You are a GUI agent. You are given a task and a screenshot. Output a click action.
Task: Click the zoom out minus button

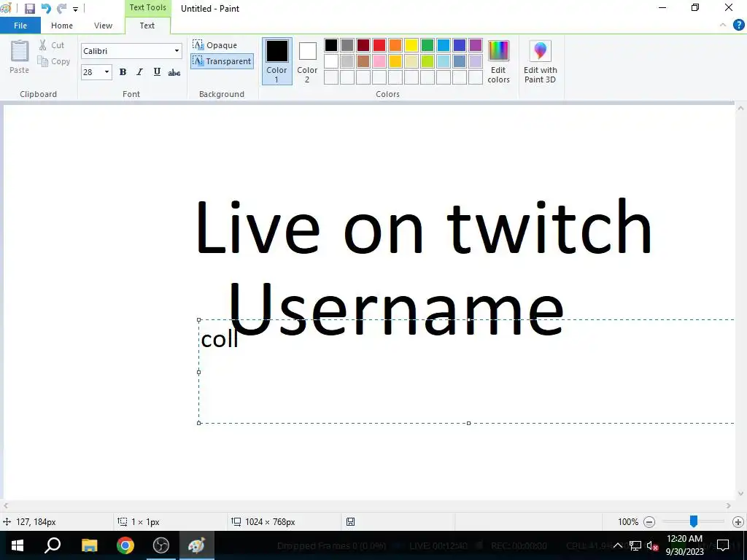(649, 522)
